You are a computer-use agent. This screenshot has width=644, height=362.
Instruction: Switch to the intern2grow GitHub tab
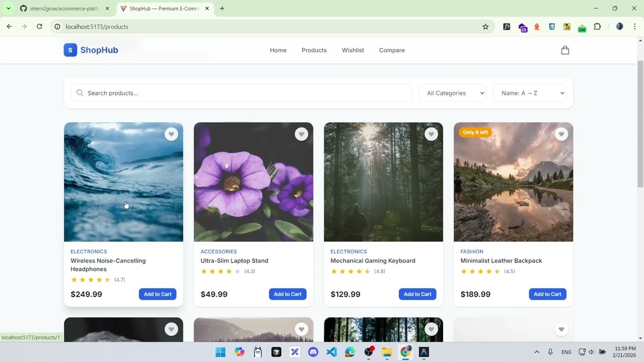(64, 9)
